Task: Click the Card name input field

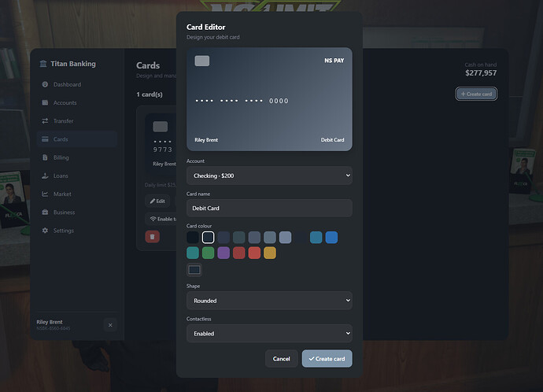Action: (269, 208)
